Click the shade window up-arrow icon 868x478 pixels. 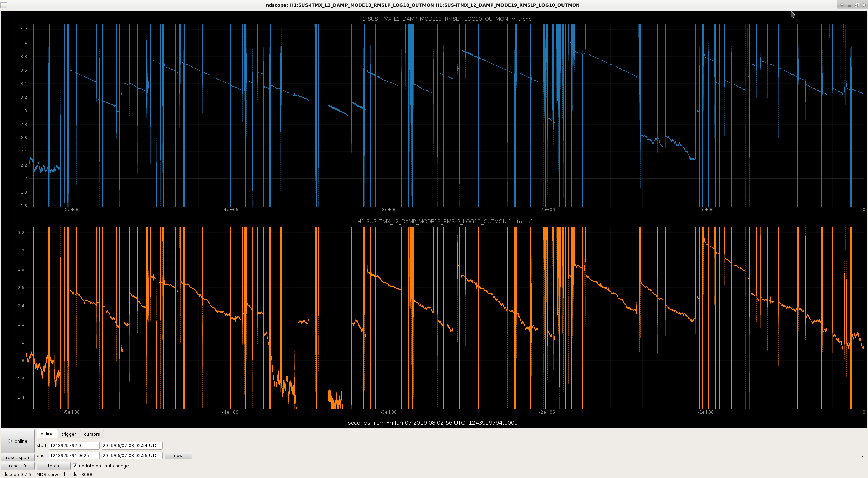(x=842, y=5)
